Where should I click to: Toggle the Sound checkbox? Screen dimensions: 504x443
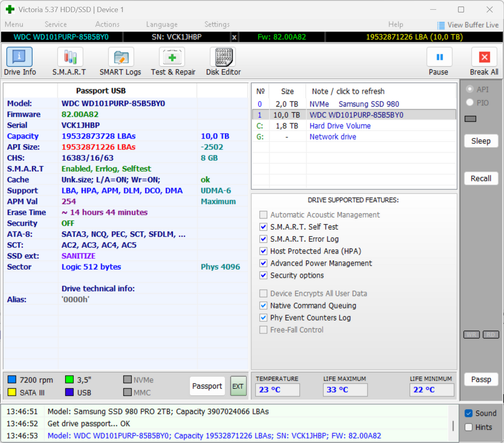[469, 413]
